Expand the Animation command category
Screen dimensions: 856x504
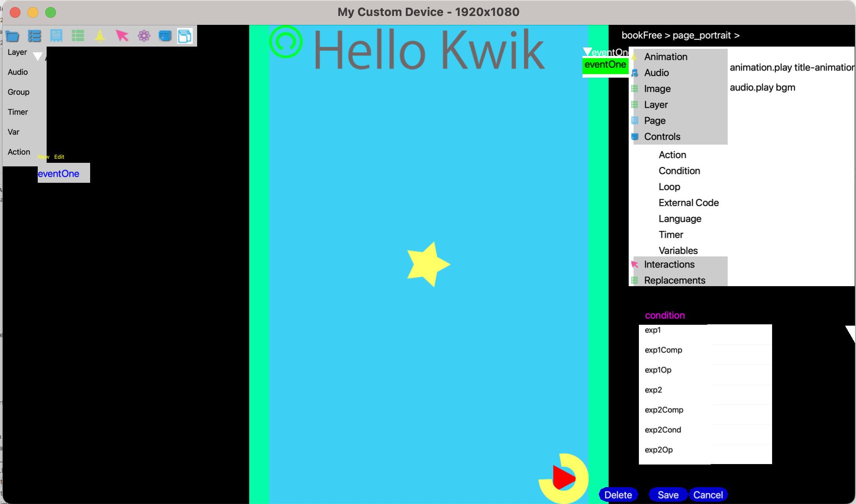click(666, 57)
